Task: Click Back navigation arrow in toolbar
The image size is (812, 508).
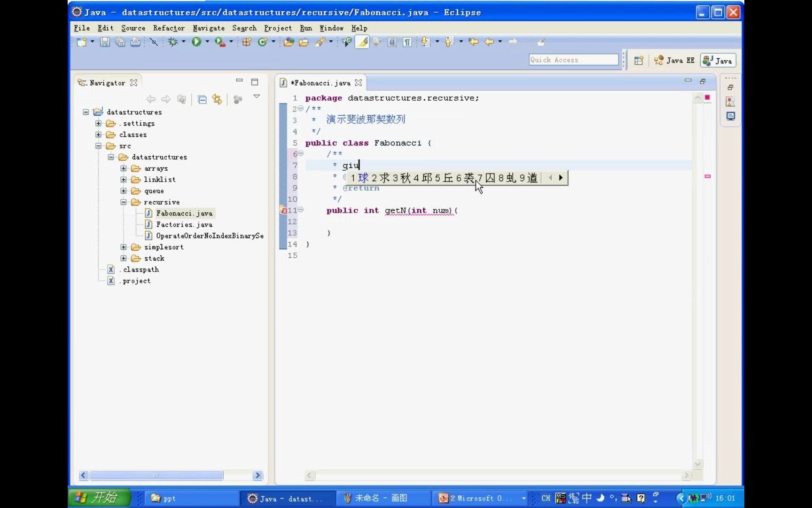Action: (x=489, y=42)
